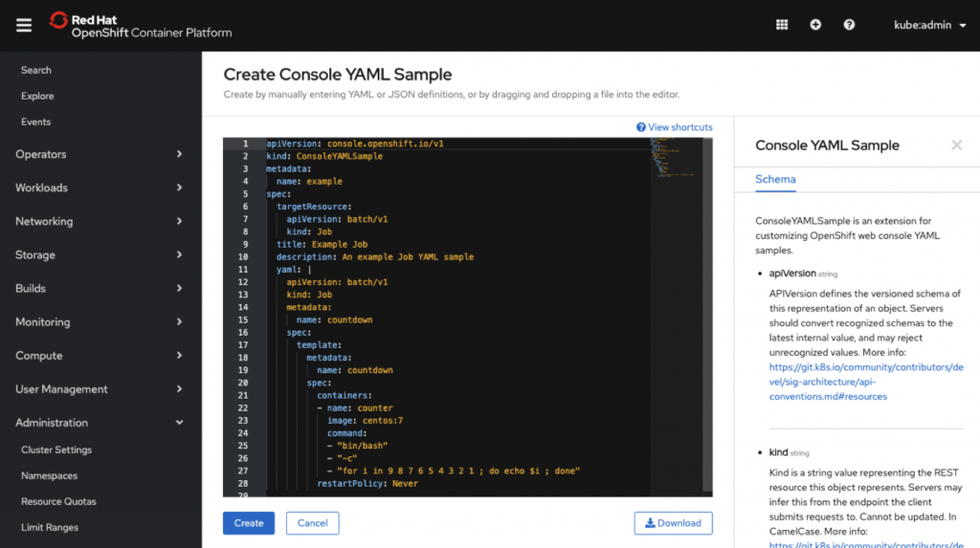Collapse the Administration navigation section
This screenshot has width=980, height=548.
pyautogui.click(x=100, y=423)
